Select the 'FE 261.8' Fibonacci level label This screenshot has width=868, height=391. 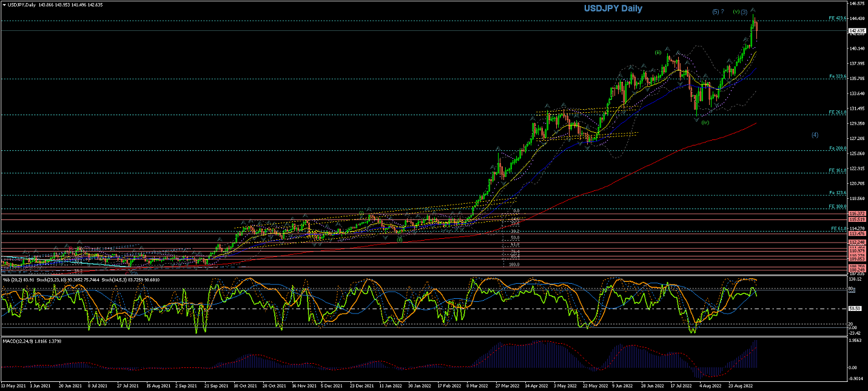837,113
